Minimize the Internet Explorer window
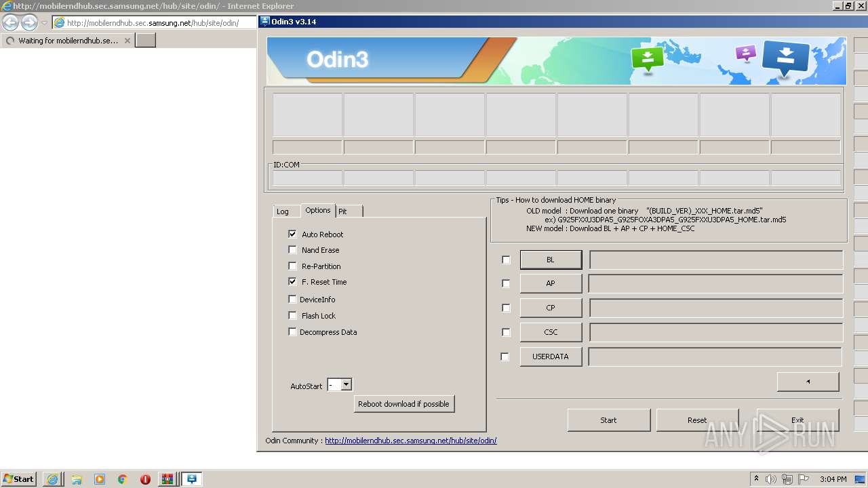 [x=837, y=5]
